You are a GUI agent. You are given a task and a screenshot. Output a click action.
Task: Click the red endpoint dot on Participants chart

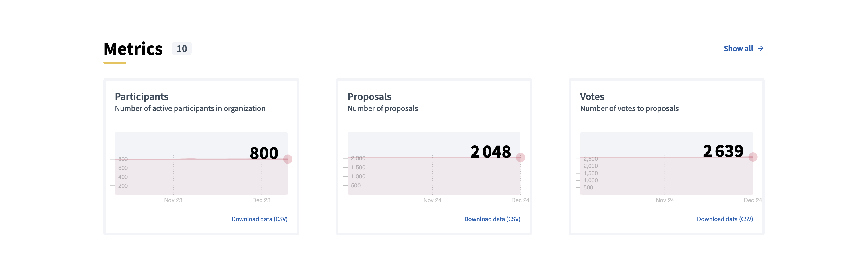click(x=288, y=159)
